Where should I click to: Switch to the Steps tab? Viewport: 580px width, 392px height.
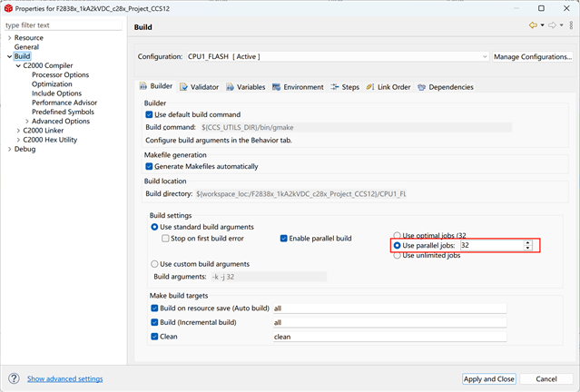[345, 87]
